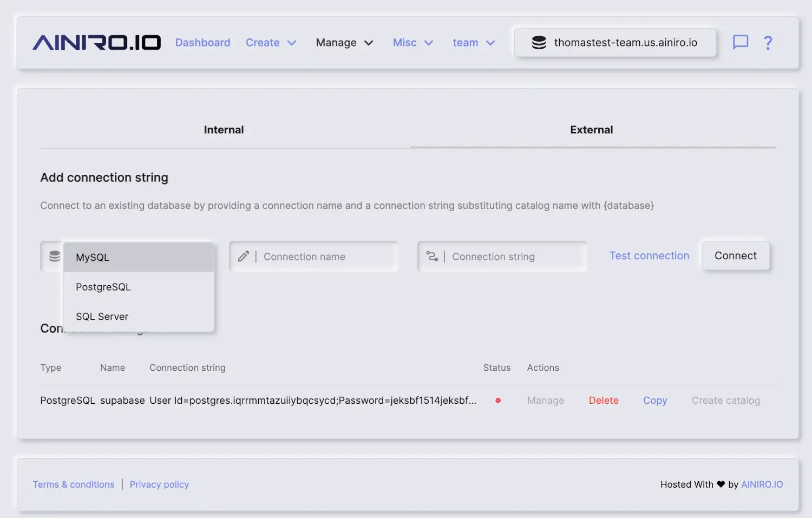Select MySQL from the database type list
Screen dimensions: 812x518
[x=139, y=257]
